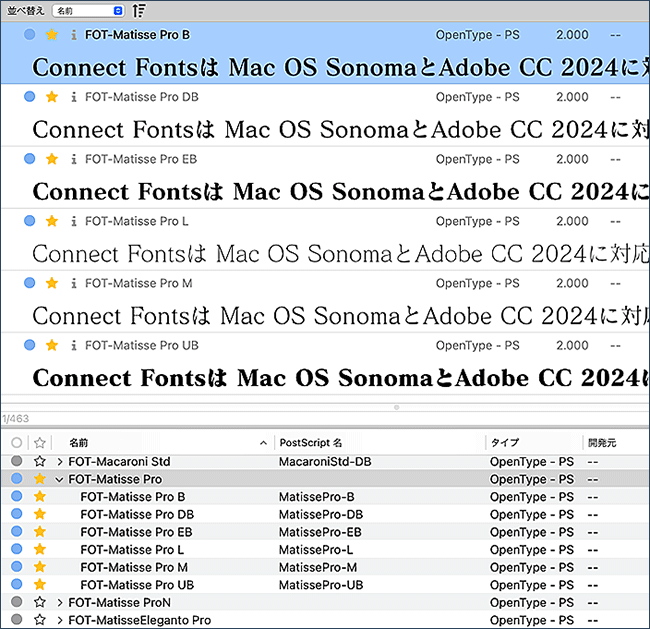Toggle activation for FOT-Matisse Pro family row
This screenshot has width=650, height=629.
(17, 478)
